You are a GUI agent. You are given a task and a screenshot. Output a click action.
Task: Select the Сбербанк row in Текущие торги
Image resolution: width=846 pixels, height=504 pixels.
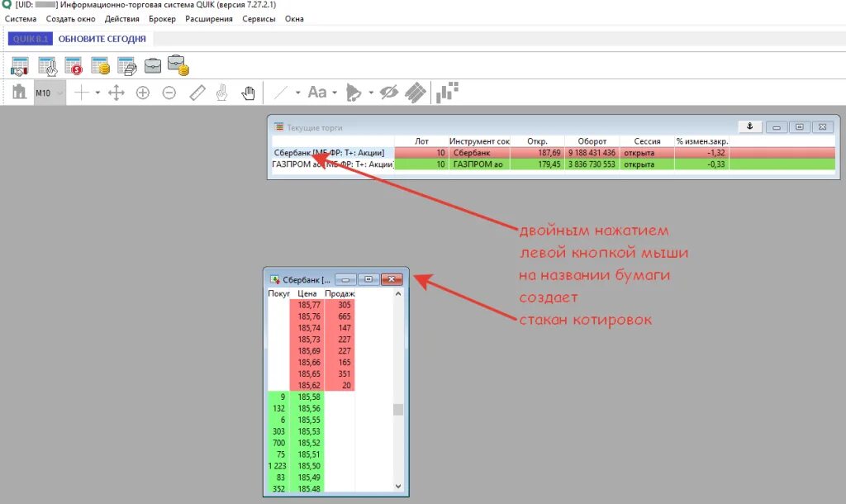point(554,153)
